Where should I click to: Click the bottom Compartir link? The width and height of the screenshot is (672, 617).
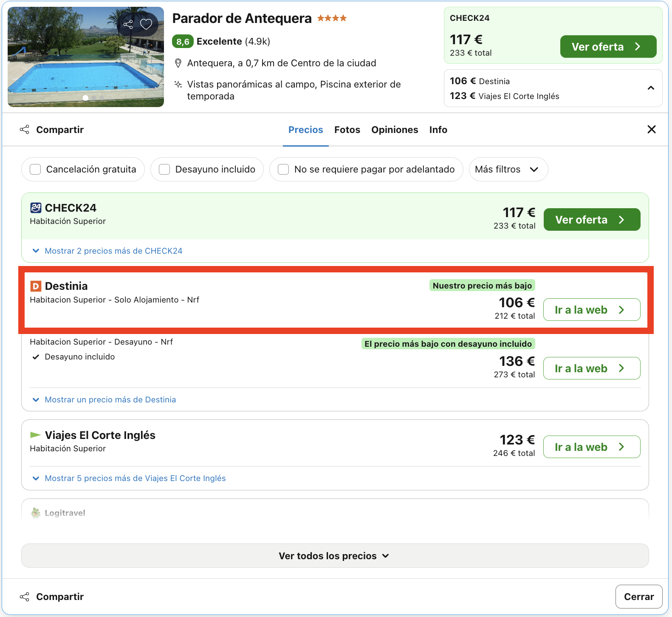[60, 597]
